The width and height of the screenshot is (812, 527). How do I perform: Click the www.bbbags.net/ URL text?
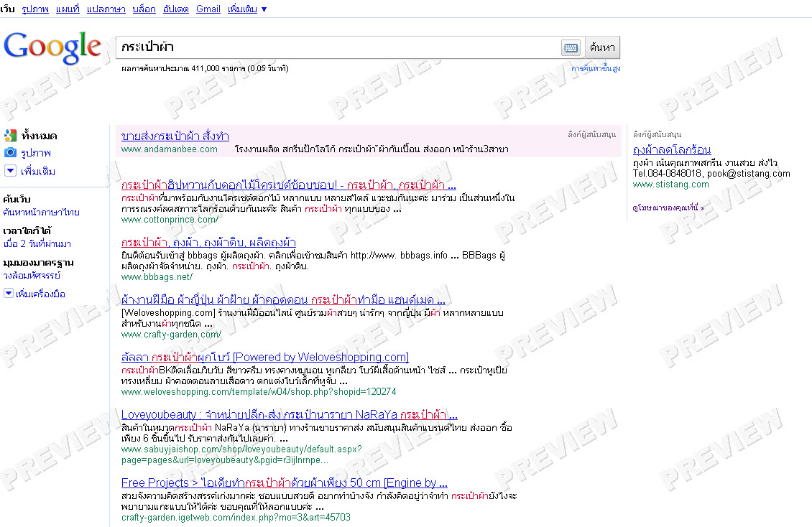157,277
